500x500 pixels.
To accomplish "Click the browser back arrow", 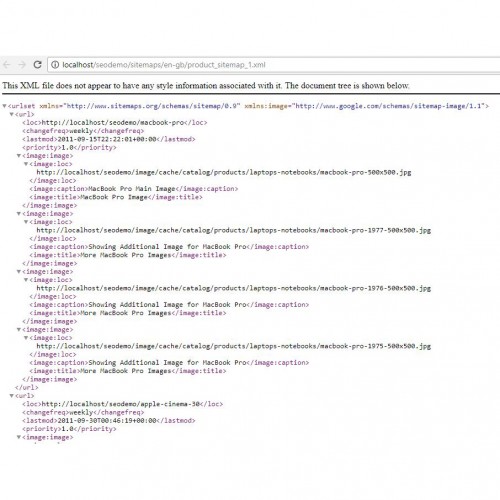I will (x=7, y=65).
